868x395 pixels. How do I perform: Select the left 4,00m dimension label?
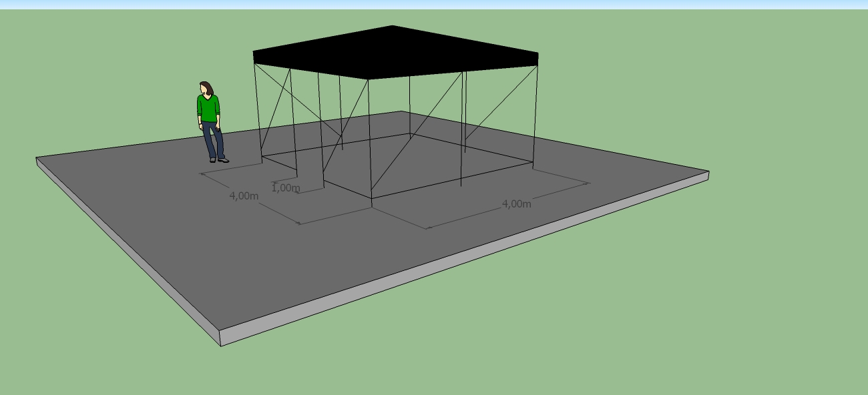pyautogui.click(x=244, y=196)
